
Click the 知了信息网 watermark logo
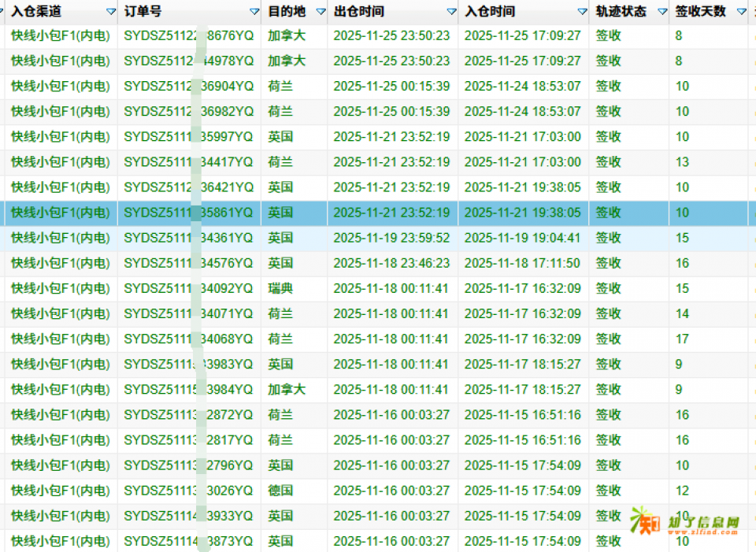click(685, 523)
